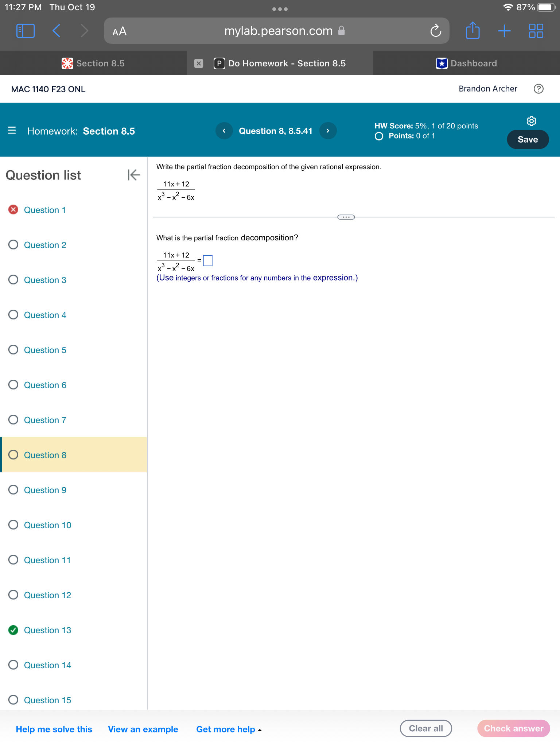Open Question 14 in the list
The height and width of the screenshot is (747, 560).
click(x=47, y=665)
